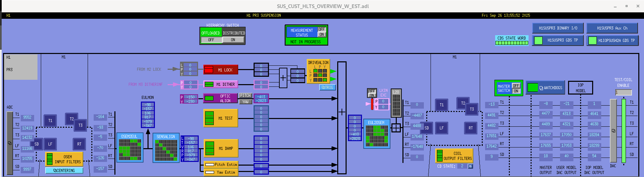The height and width of the screenshot is (177, 644).
Task: Click the TEST/COIL ENABLE input field
Action: point(623,92)
